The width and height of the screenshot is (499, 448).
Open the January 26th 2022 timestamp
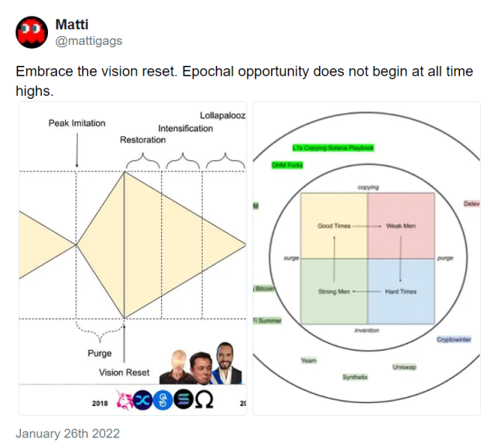point(67,433)
